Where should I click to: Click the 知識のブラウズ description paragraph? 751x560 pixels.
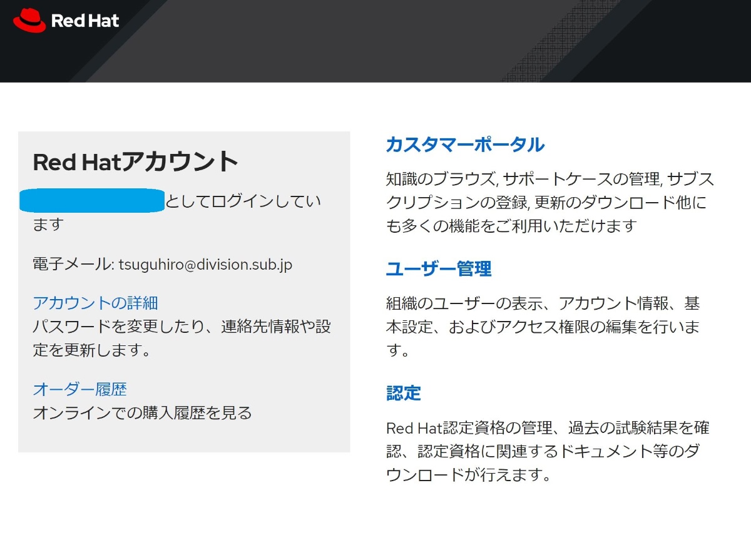pos(550,203)
